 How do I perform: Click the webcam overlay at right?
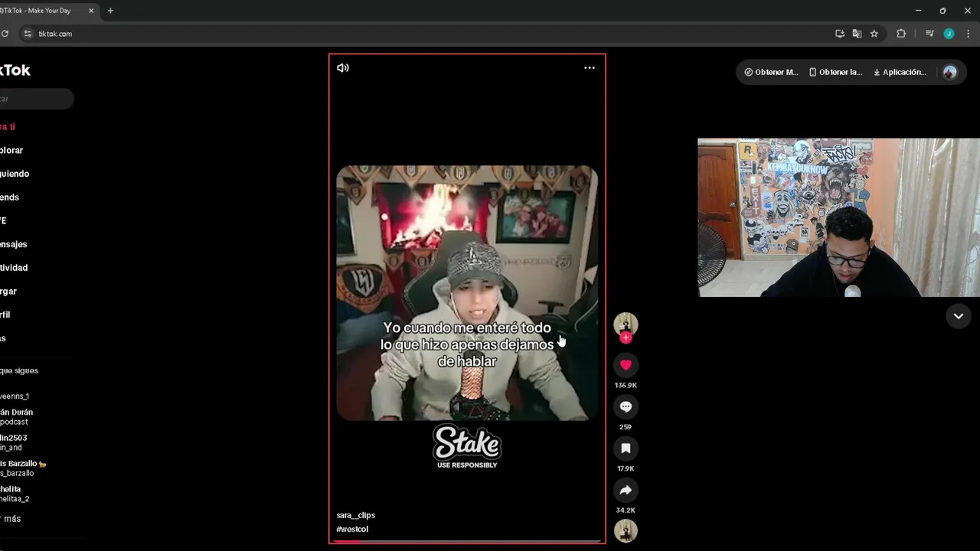838,217
